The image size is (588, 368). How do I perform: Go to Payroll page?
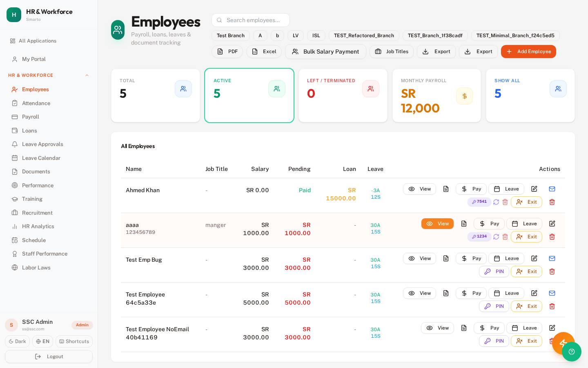click(x=49, y=117)
